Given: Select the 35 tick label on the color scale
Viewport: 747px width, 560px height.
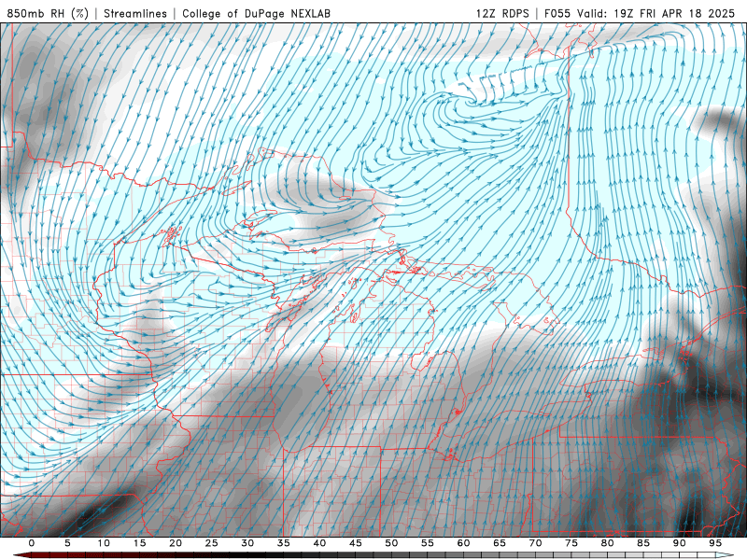Looking at the screenshot, I should [x=284, y=543].
